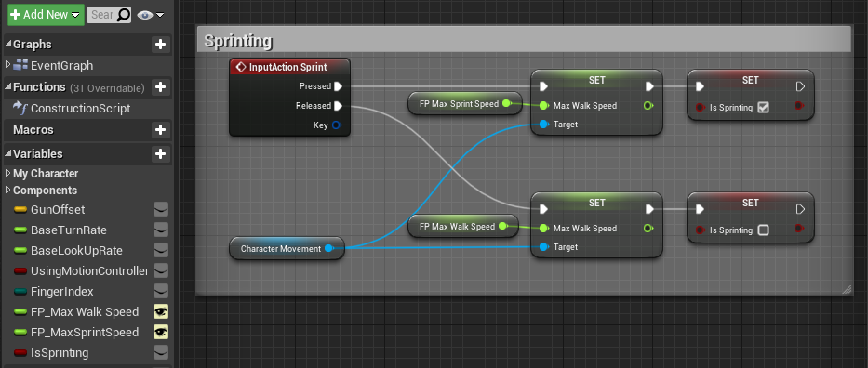Select the FingerIndex variable

point(62,292)
